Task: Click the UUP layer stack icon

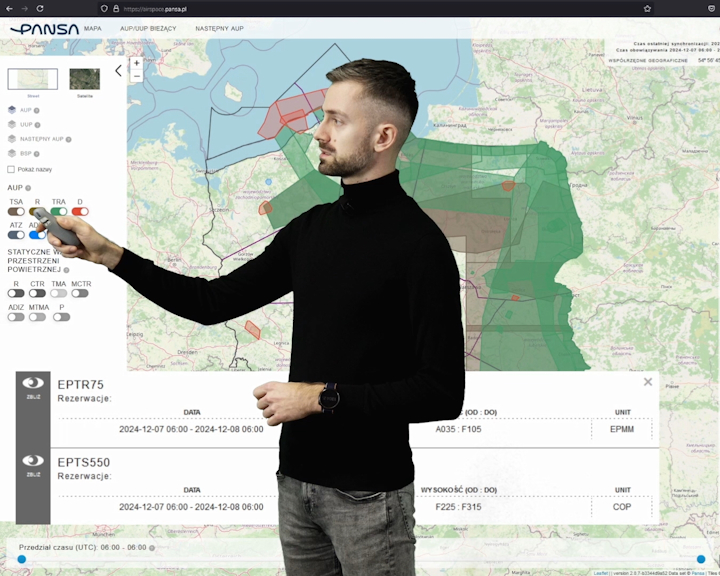Action: pos(12,124)
